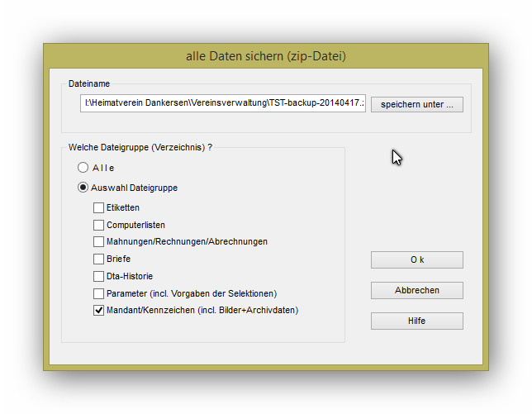
Task: Click the Abbrechen button
Action: pyautogui.click(x=416, y=290)
